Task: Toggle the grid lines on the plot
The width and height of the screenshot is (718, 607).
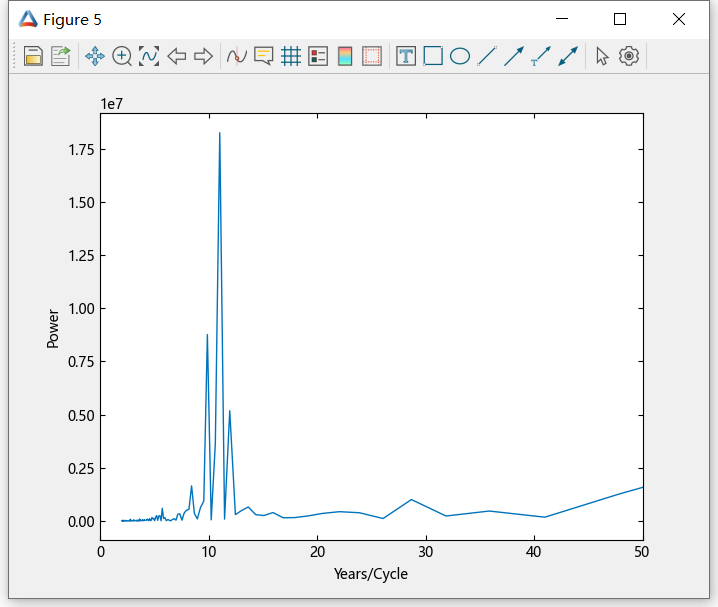Action: point(291,56)
